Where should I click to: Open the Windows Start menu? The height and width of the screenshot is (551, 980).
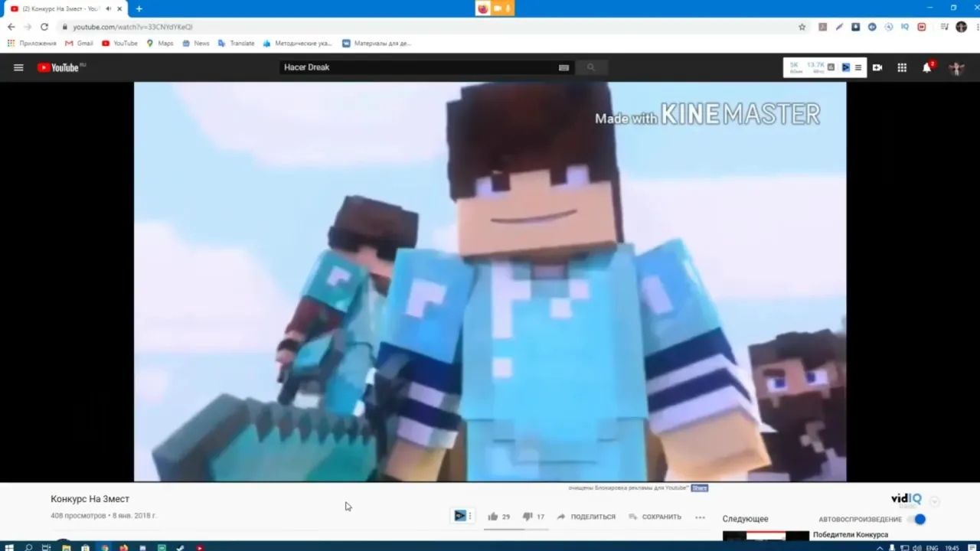coord(10,547)
